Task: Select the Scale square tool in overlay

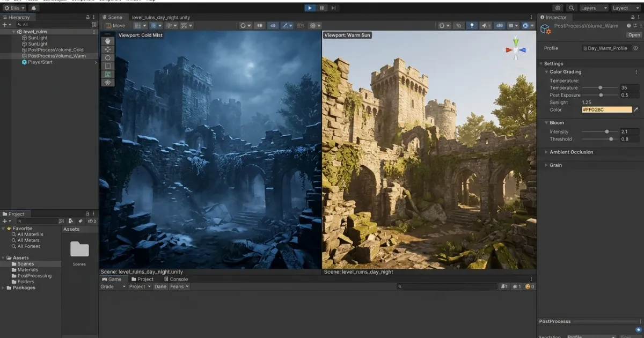Action: pyautogui.click(x=108, y=66)
